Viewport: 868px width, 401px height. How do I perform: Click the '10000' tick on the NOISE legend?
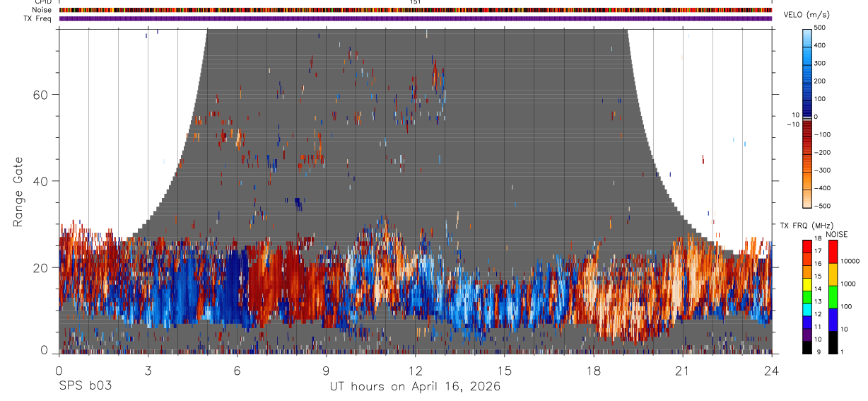pos(852,261)
